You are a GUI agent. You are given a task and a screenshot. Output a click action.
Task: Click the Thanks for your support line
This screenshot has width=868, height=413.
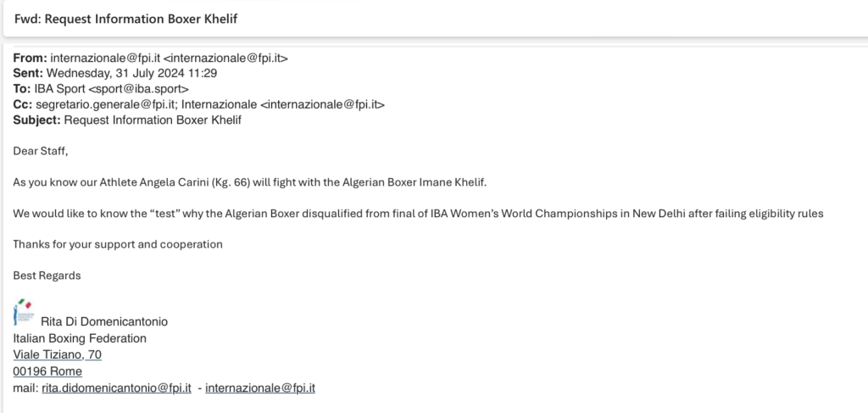point(118,244)
